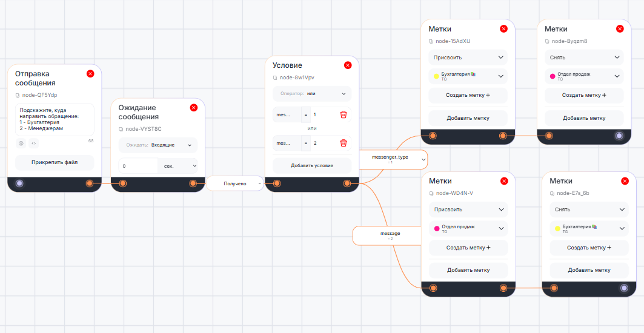Image resolution: width=644 pixels, height=333 pixels.
Task: Click the Добавить условие button
Action: pos(311,165)
